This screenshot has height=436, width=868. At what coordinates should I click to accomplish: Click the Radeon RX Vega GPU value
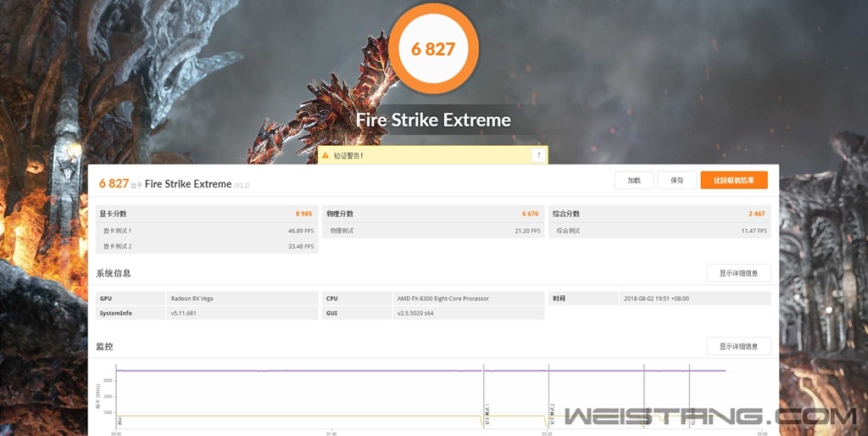(192, 299)
